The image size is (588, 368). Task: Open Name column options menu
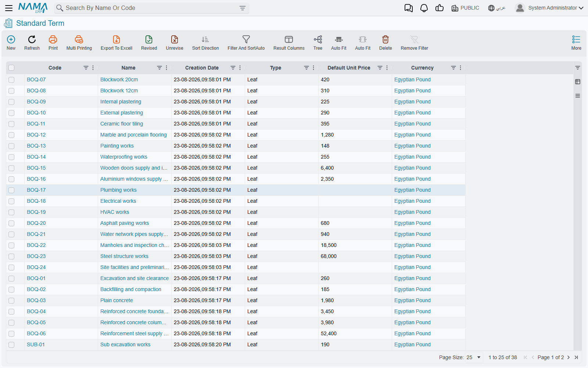point(166,68)
